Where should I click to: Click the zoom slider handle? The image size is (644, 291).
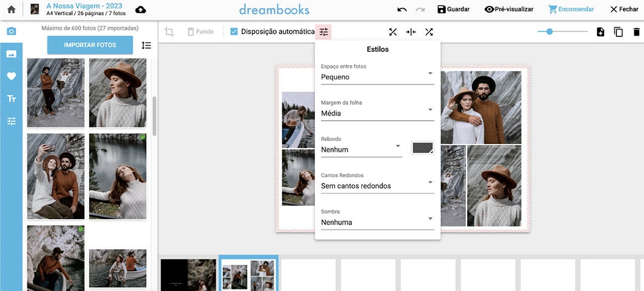click(549, 32)
